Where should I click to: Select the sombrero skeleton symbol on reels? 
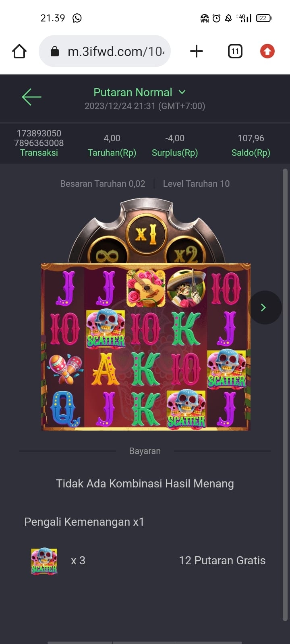(x=186, y=288)
